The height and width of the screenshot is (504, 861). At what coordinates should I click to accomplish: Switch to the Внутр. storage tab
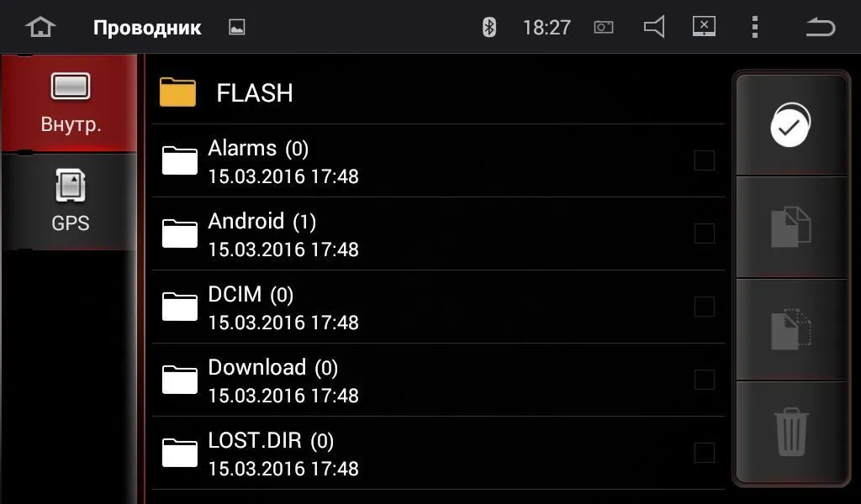(x=71, y=103)
